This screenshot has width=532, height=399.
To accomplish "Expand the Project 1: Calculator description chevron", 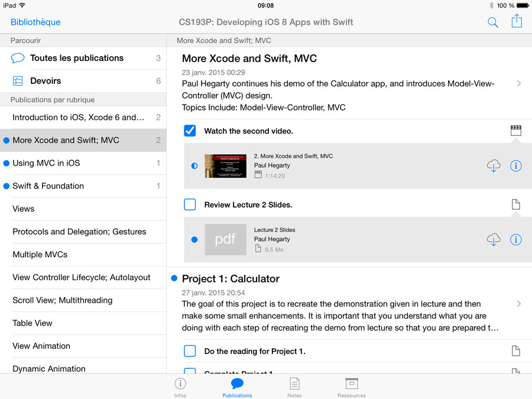I will coord(519,304).
